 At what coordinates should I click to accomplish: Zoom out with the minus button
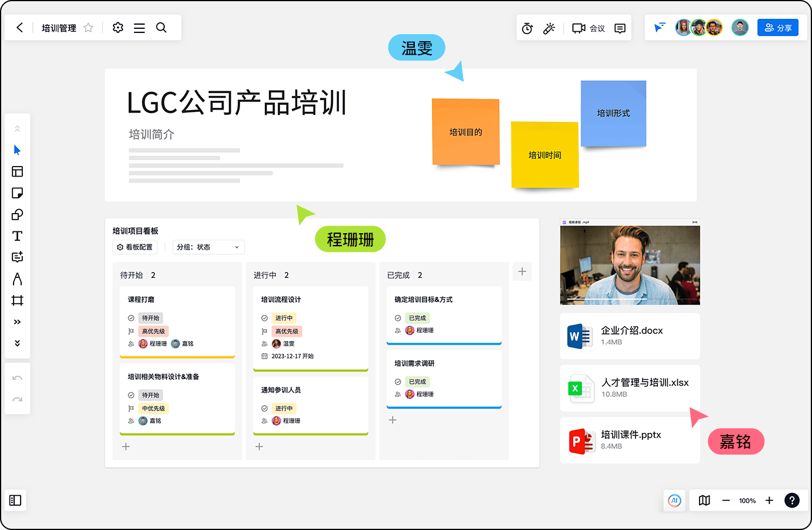click(x=726, y=501)
